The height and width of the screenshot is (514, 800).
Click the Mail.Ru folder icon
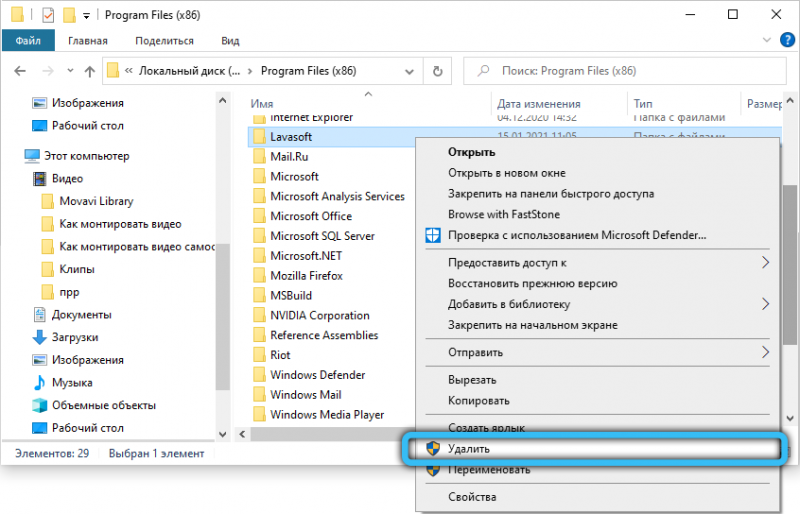pyautogui.click(x=259, y=156)
